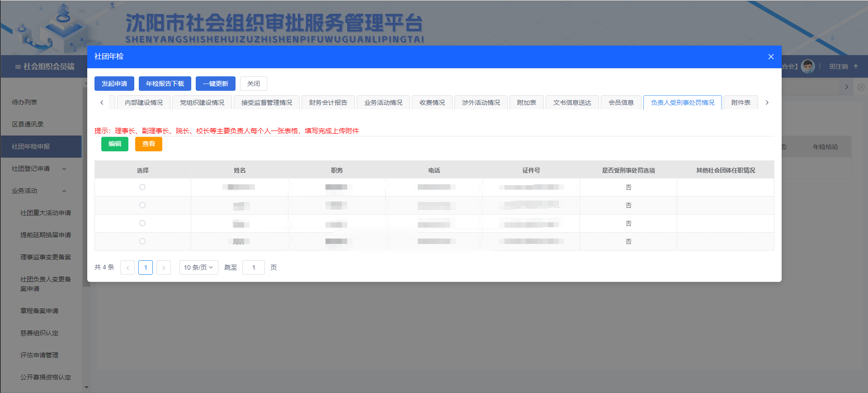Collapse the 业务活动 sidebar menu
This screenshot has width=868, height=393.
pyautogui.click(x=64, y=191)
